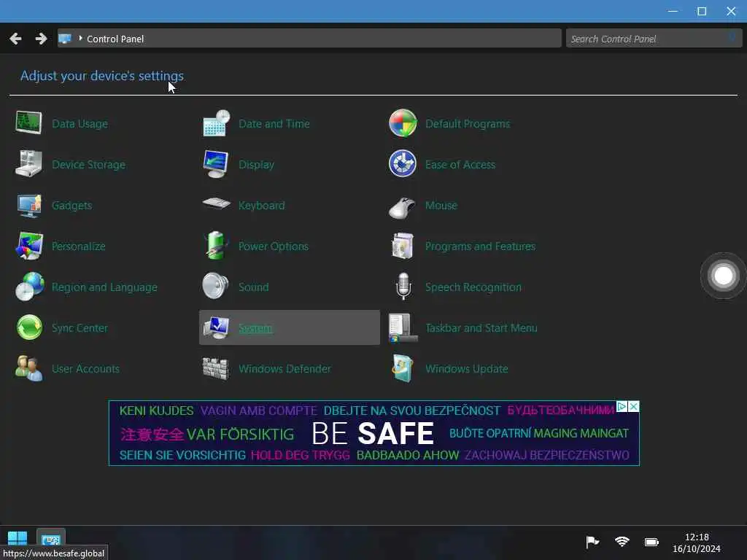Close the BE SAFE advertisement
This screenshot has width=747, height=560.
634,407
